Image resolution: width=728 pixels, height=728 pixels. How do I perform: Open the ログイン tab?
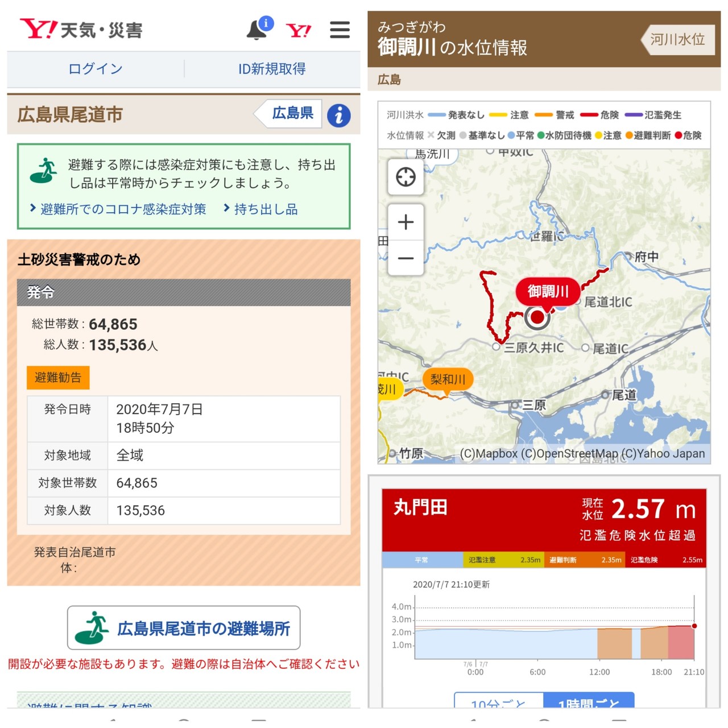point(96,69)
